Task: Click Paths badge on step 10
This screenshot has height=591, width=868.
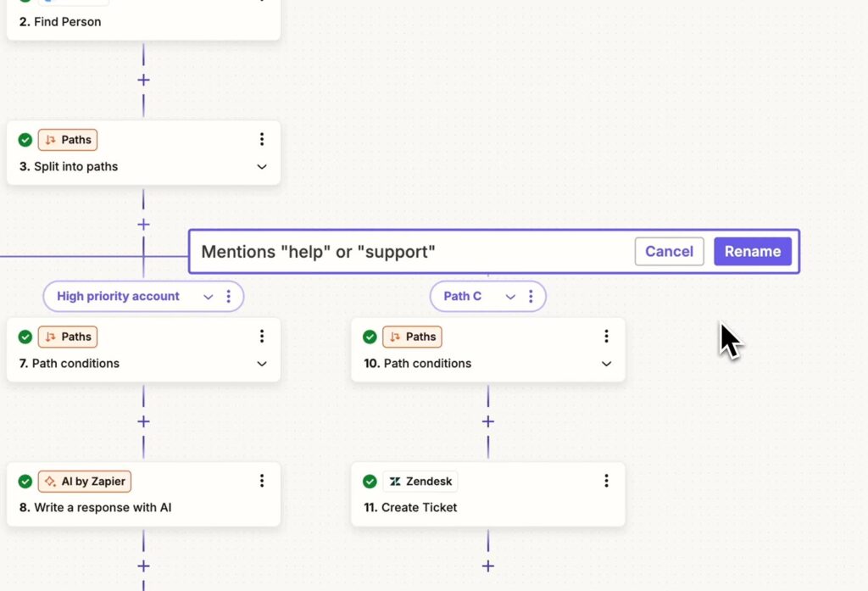Action: click(x=412, y=337)
